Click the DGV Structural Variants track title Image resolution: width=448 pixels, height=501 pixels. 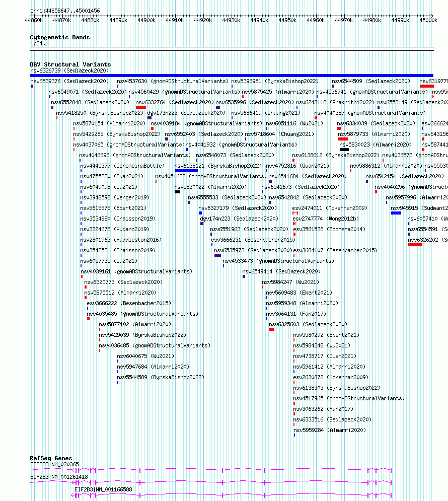click(x=70, y=64)
